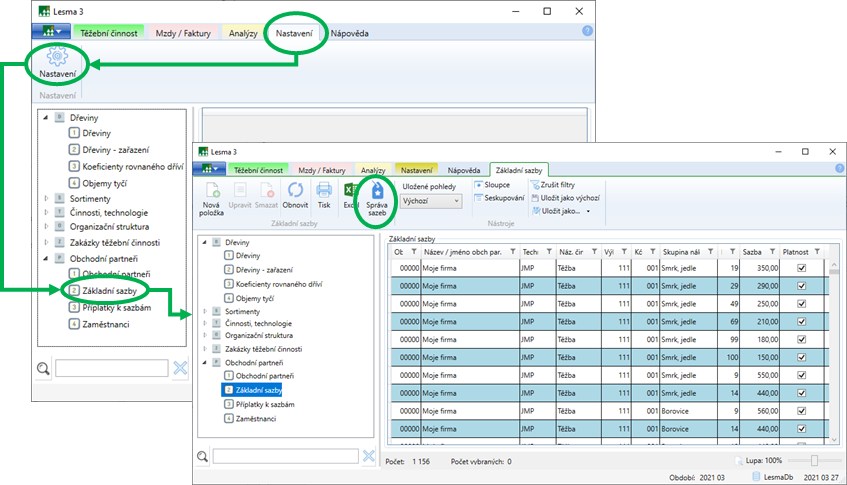Viewport: 847px width, 485px height.
Task: Toggle Platnost checkbox for the 560,00 row
Action: 801,410
